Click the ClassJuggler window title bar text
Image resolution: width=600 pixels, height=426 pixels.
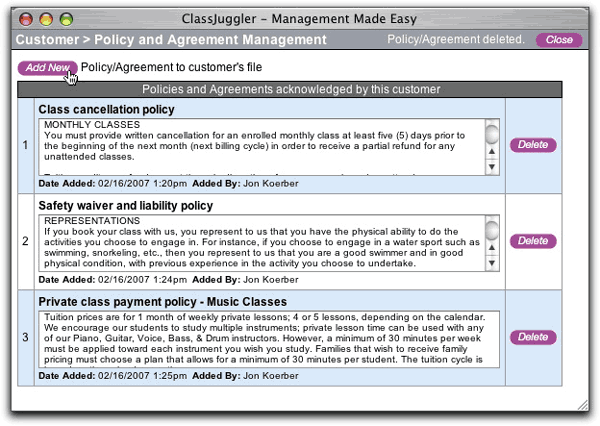[299, 19]
